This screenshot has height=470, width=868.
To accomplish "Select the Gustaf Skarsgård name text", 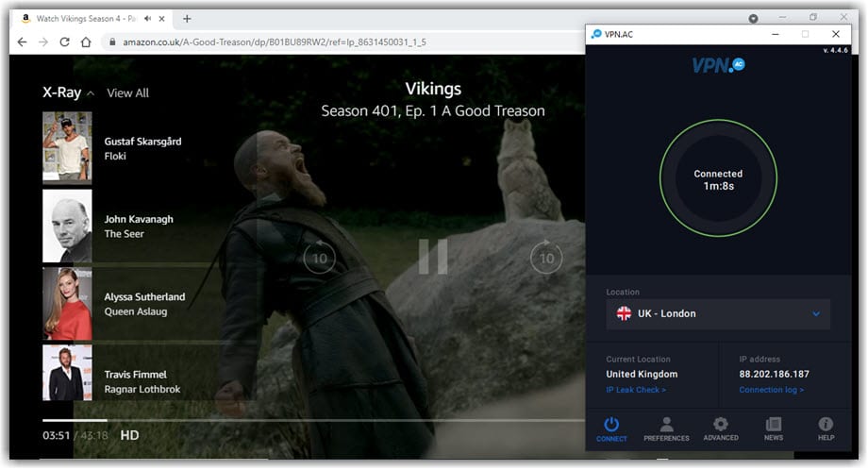I will (142, 142).
